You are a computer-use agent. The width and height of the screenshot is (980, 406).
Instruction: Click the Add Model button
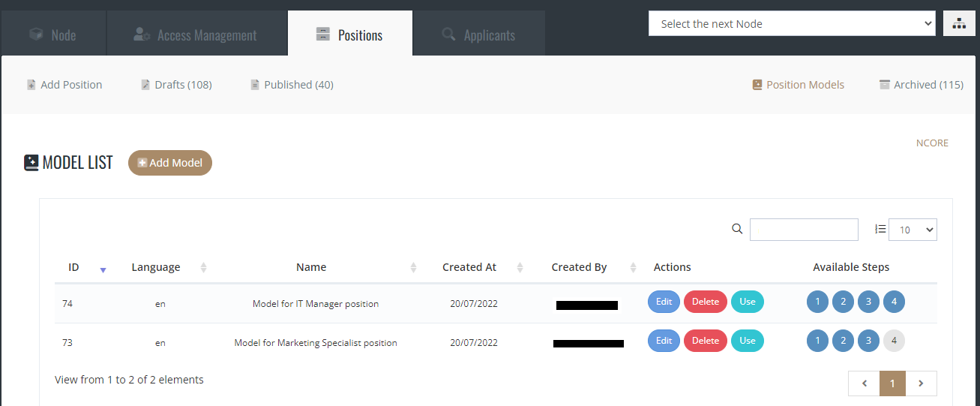click(170, 163)
